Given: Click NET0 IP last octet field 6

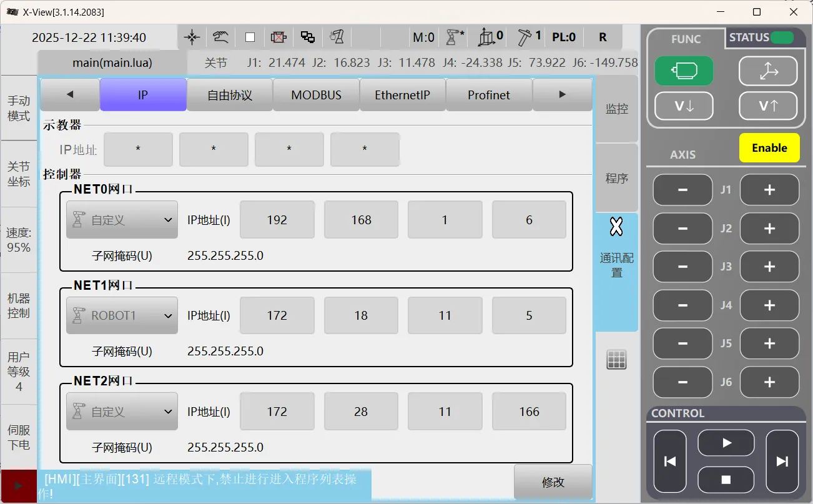Looking at the screenshot, I should coord(529,220).
